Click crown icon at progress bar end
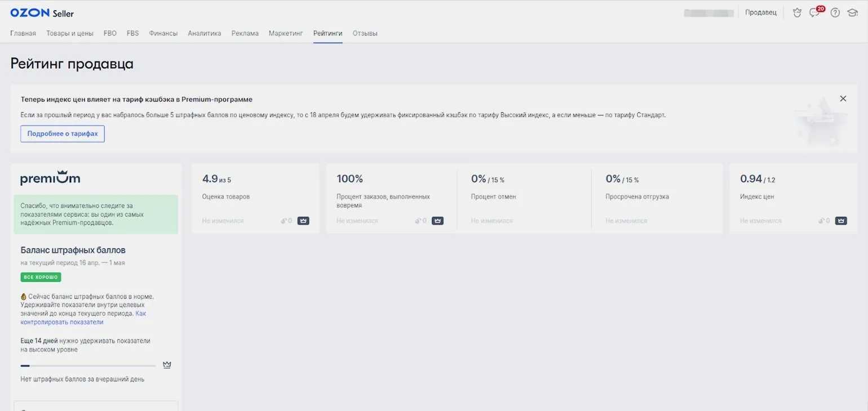The image size is (868, 411). (x=167, y=365)
